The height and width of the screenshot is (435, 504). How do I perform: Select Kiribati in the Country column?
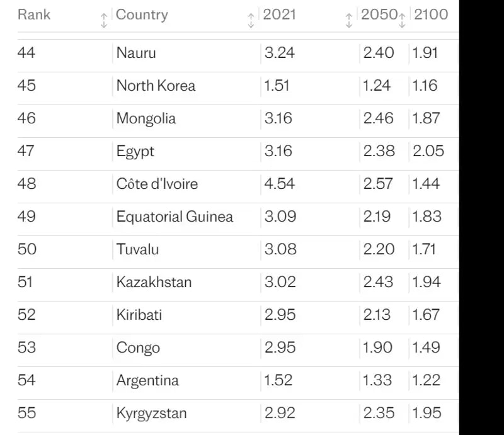(139, 315)
